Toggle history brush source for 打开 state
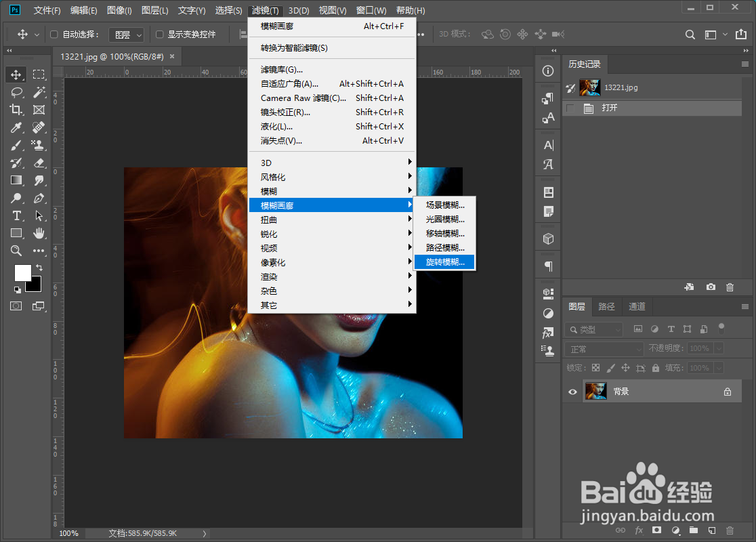This screenshot has width=756, height=542. point(570,108)
